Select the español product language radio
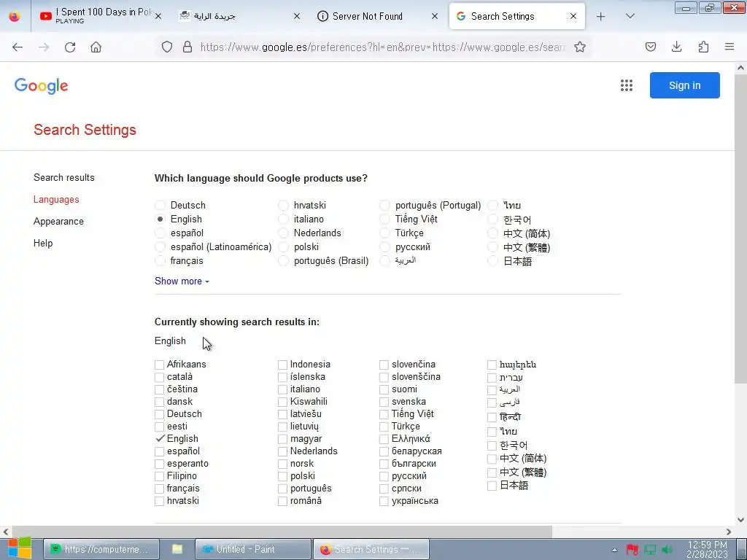Screen dimensions: 747x560 pos(160,233)
